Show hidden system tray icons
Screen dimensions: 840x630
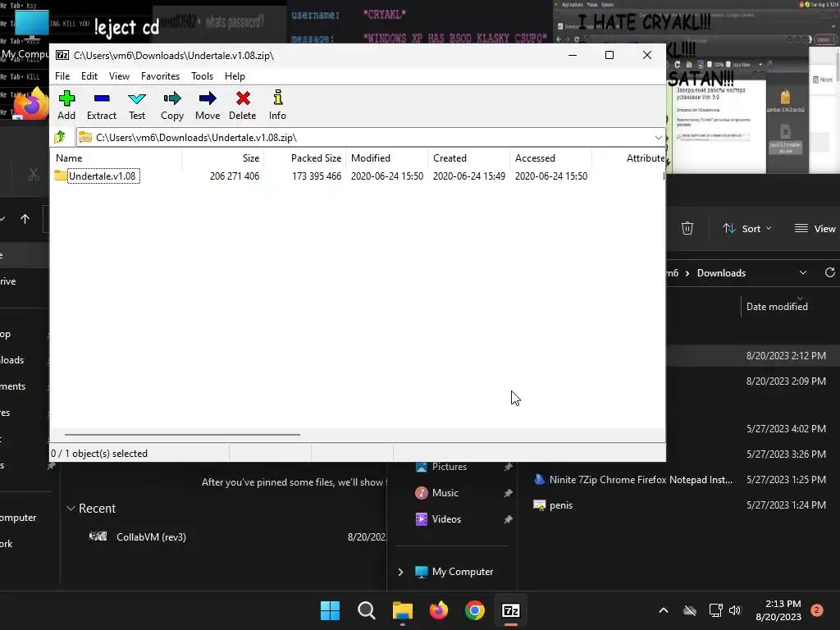point(663,610)
